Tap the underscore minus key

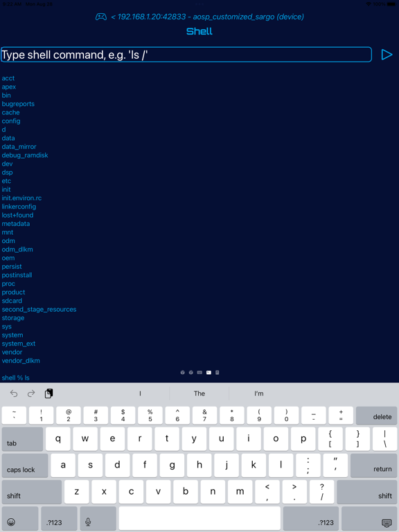pyautogui.click(x=314, y=416)
